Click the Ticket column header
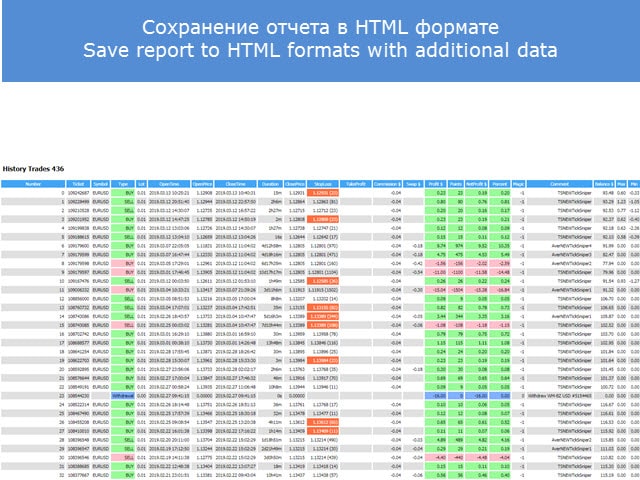The width and height of the screenshot is (640, 480). tap(78, 185)
